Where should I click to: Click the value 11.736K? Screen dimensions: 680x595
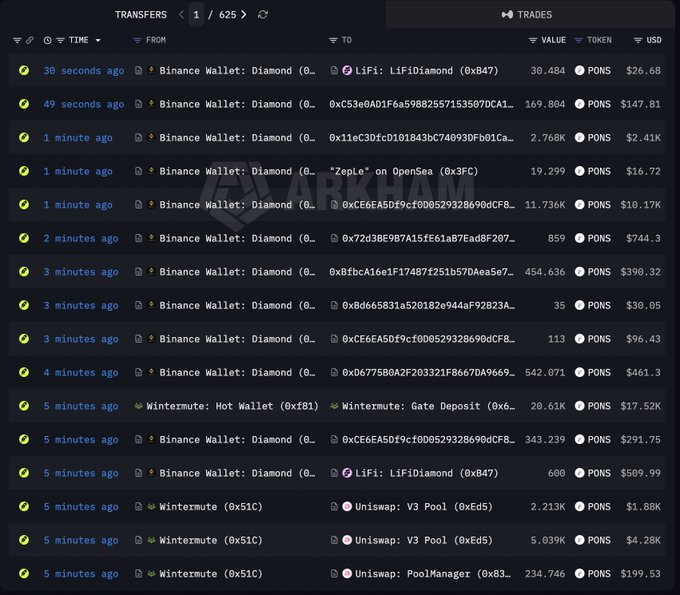point(545,205)
